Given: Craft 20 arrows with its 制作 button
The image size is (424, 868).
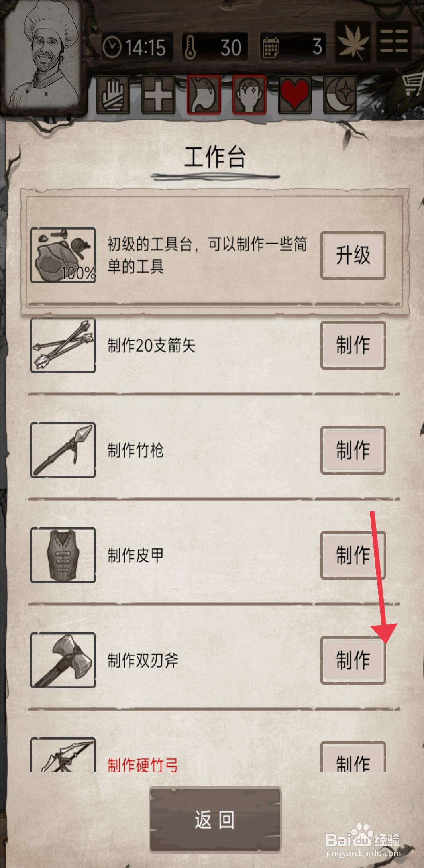Looking at the screenshot, I should pyautogui.click(x=353, y=345).
